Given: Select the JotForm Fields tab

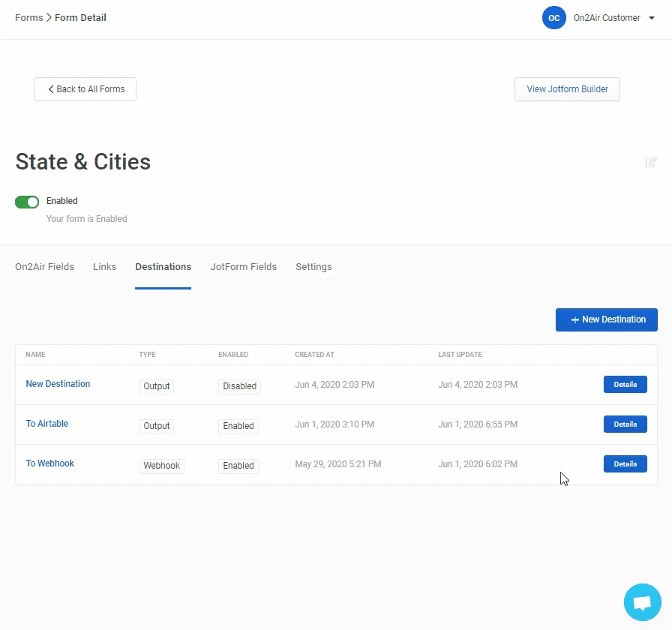Looking at the screenshot, I should pos(243,267).
